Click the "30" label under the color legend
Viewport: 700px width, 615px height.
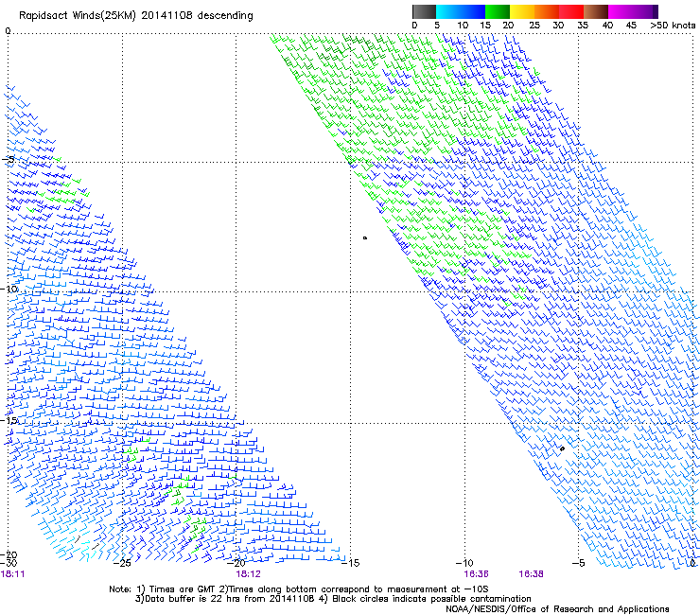[558, 25]
